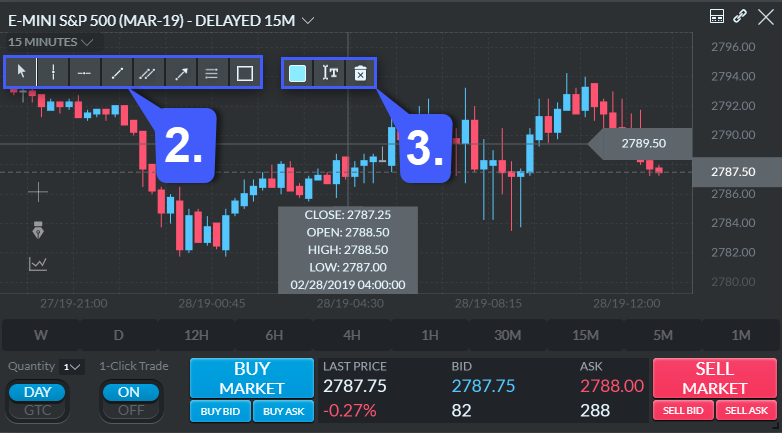Image resolution: width=782 pixels, height=433 pixels.
Task: Expand the E-MINI S&P 500 instrument dropdown
Action: tap(308, 20)
